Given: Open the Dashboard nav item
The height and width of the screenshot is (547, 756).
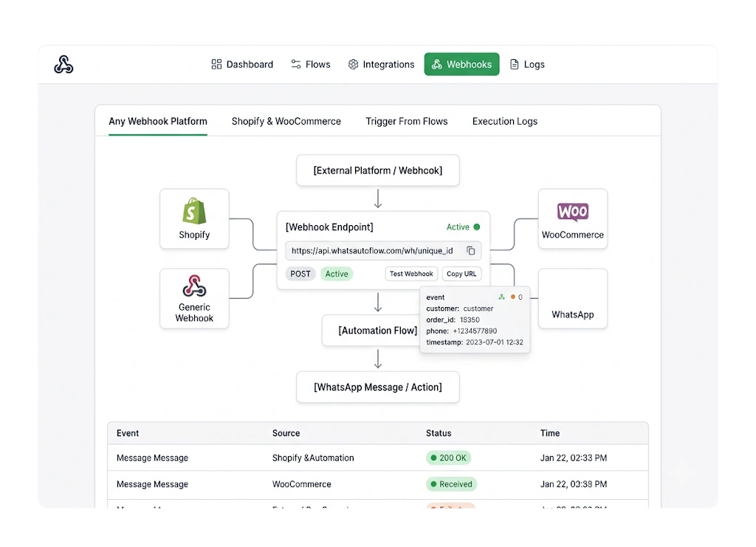Looking at the screenshot, I should [242, 64].
